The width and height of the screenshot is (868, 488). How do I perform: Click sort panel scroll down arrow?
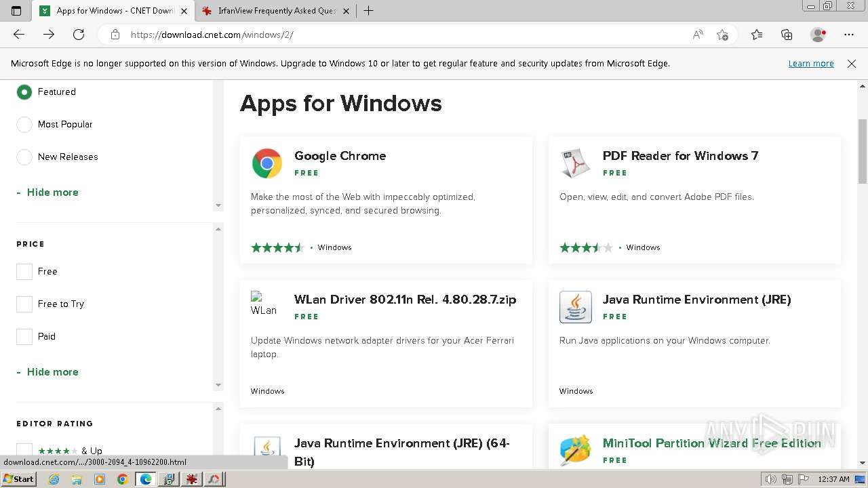tap(218, 205)
